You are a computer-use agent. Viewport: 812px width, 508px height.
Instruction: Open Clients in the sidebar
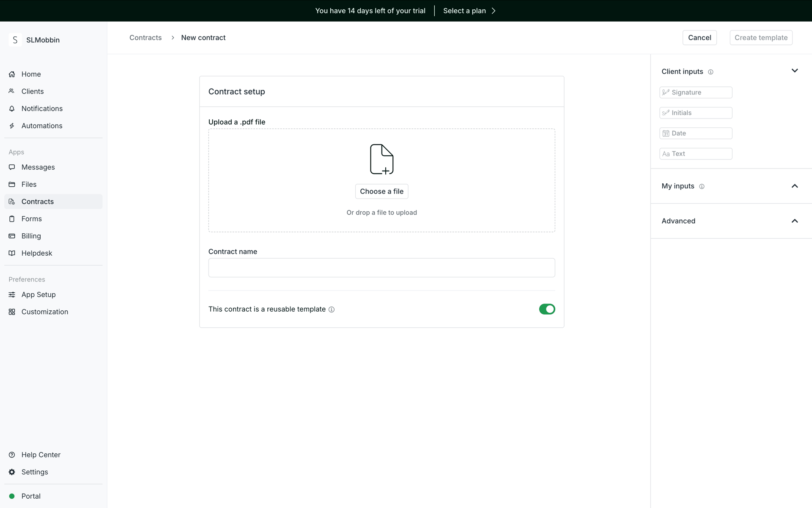click(x=53, y=91)
